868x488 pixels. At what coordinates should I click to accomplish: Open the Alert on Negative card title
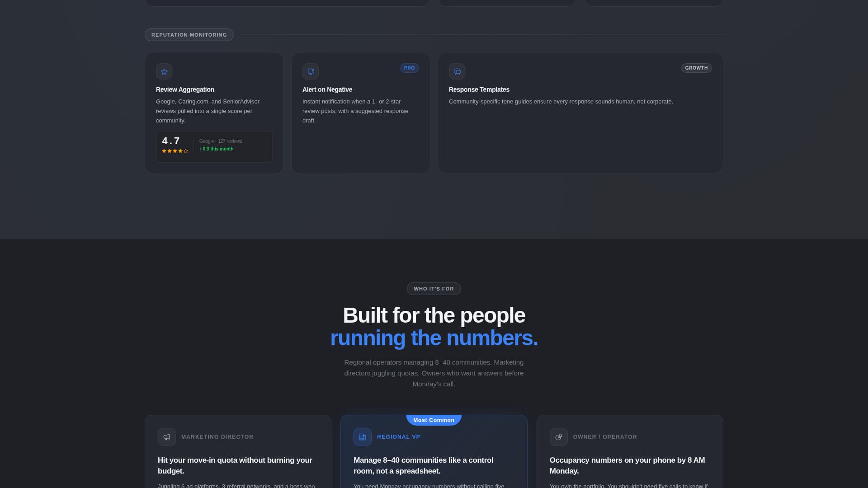(x=327, y=89)
